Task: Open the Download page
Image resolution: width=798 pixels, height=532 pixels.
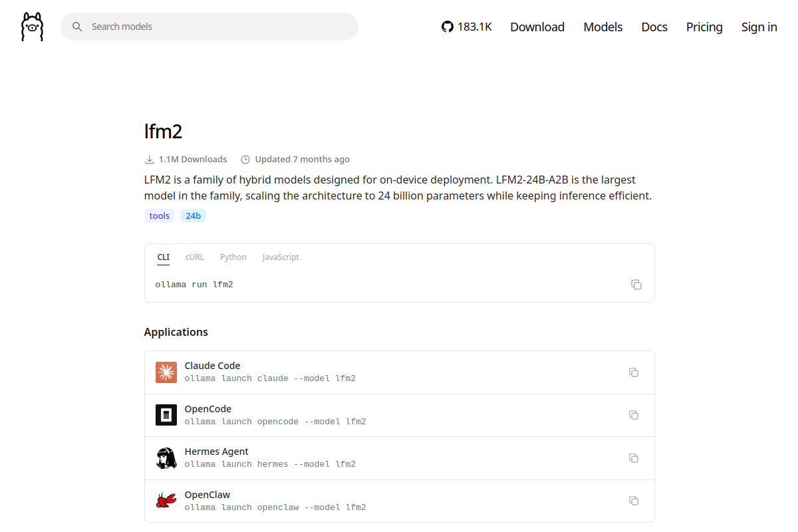Action: click(x=537, y=27)
